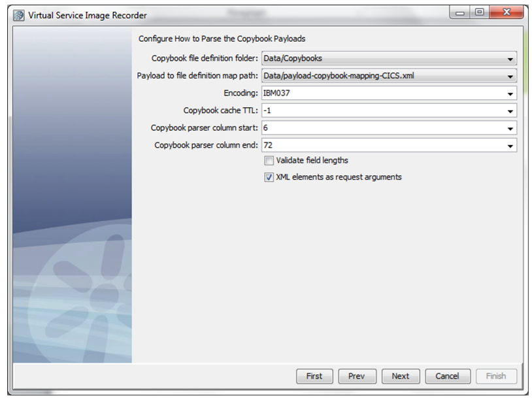Advance the wizard with Next
This screenshot has width=532, height=402.
coord(400,376)
